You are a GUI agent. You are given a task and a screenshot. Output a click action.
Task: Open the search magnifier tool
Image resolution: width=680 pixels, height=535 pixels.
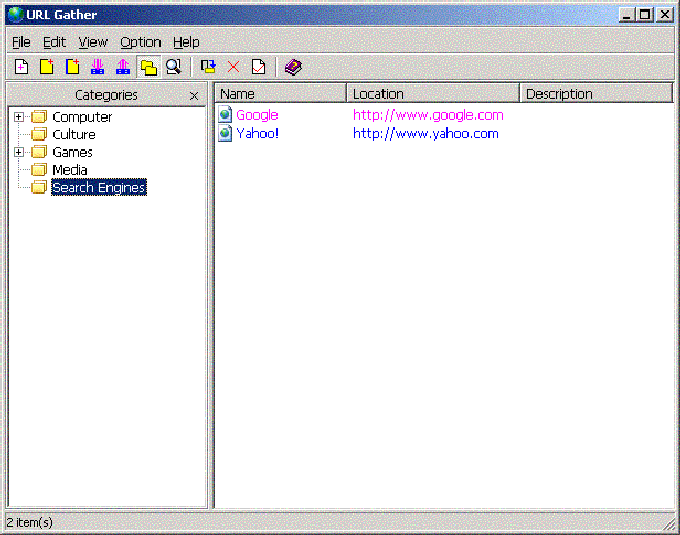point(173,67)
